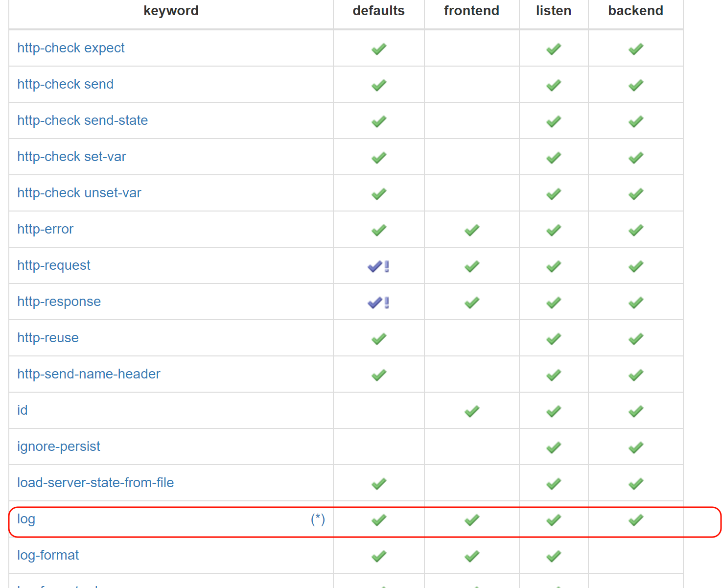Open the http-check expect keyword link

71,48
